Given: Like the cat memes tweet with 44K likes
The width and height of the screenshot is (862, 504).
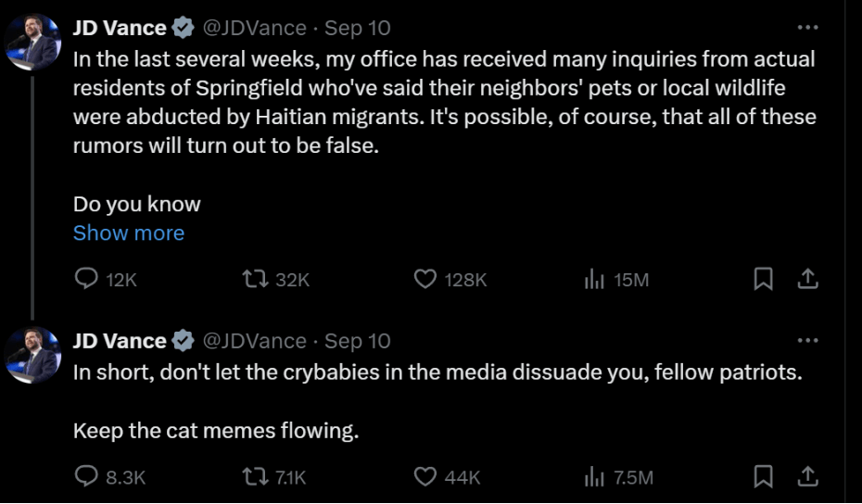Looking at the screenshot, I should pos(425,477).
